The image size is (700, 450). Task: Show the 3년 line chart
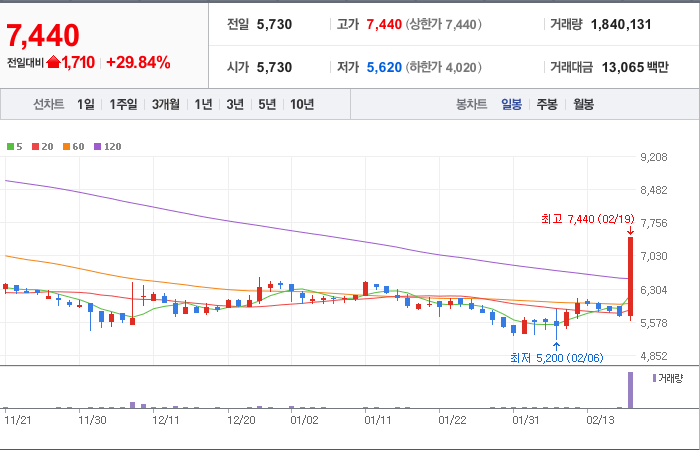[235, 105]
